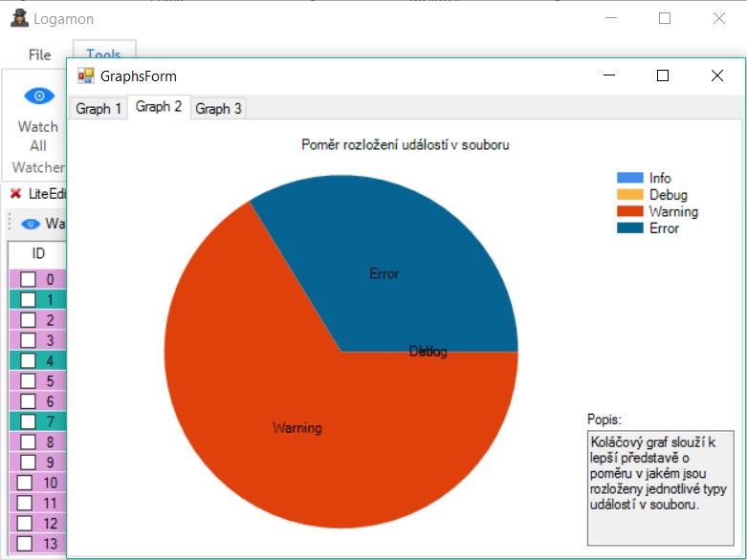This screenshot has width=747, height=560.
Task: Tick the checkbox for row 2
Action: coord(28,320)
